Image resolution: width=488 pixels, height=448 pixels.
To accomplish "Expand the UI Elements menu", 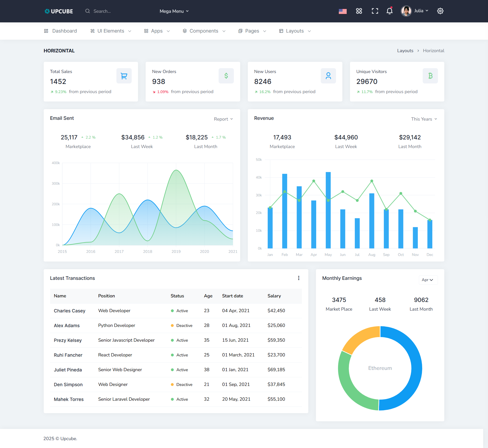I will (111, 31).
